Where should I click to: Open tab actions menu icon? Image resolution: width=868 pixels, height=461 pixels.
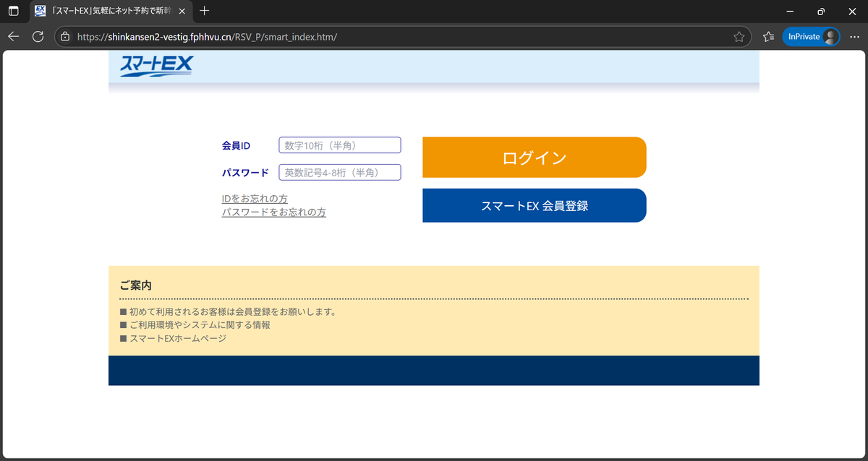(x=13, y=11)
